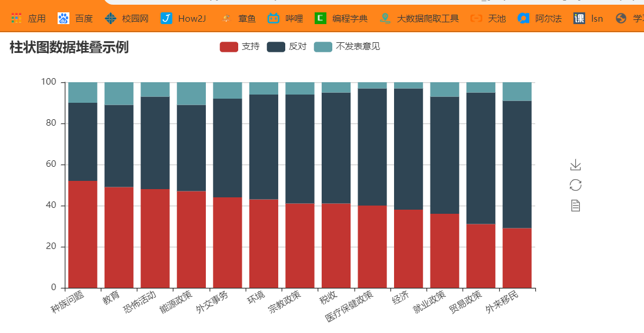Click the red segment of 经济 bar
Image resolution: width=644 pixels, height=333 pixels.
(x=409, y=248)
